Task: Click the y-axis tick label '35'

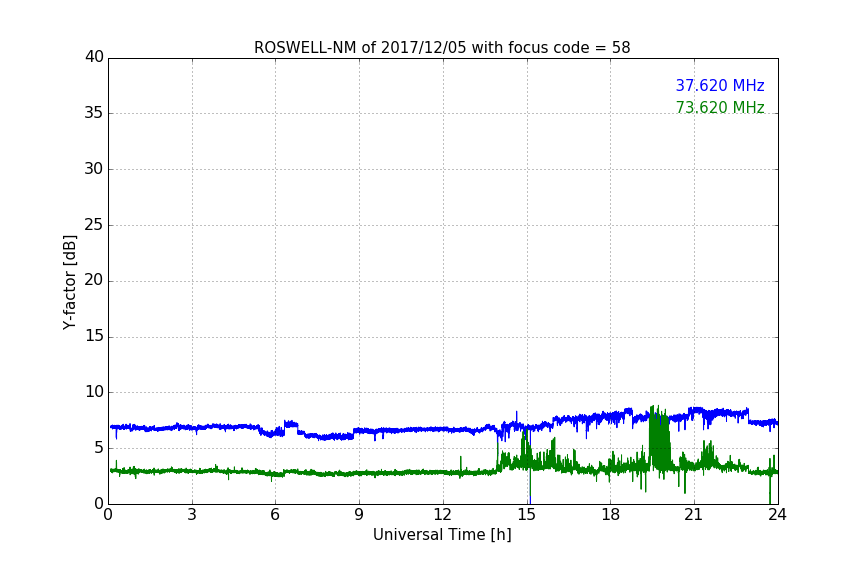Action: click(94, 113)
